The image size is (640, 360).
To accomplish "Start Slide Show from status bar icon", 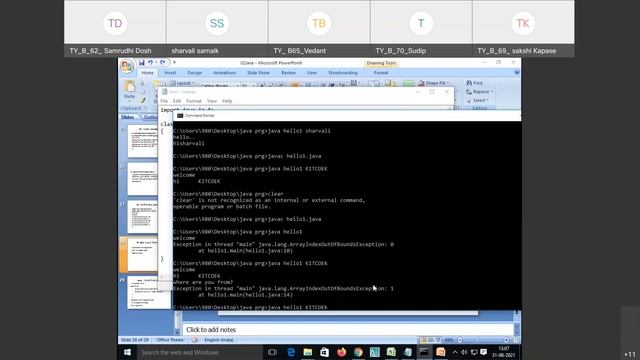I will 438,340.
